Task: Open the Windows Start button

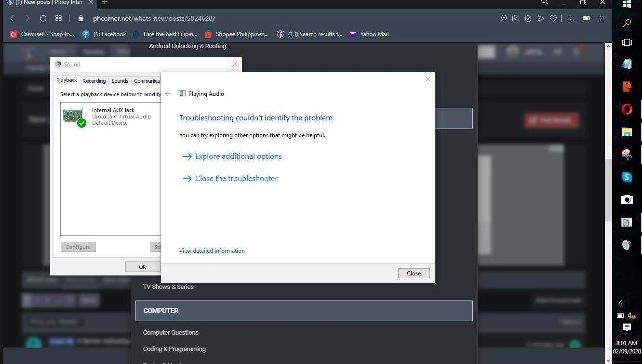Action: pos(627,4)
